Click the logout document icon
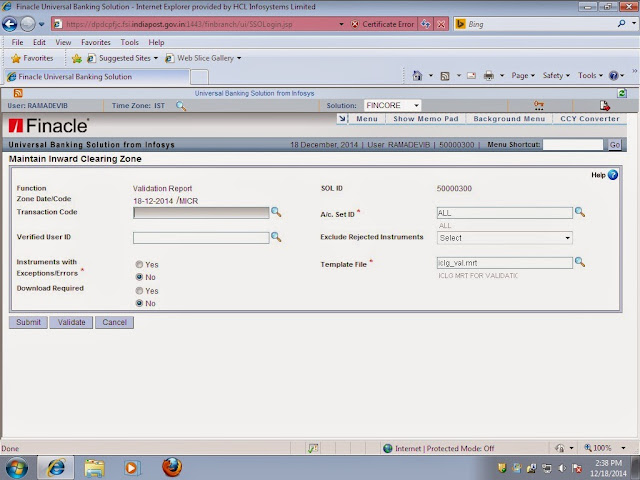The width and height of the screenshot is (640, 480). [x=605, y=106]
